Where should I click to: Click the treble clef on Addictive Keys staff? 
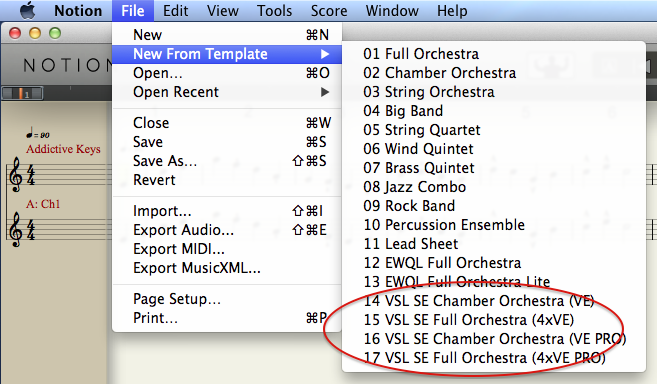click(16, 174)
